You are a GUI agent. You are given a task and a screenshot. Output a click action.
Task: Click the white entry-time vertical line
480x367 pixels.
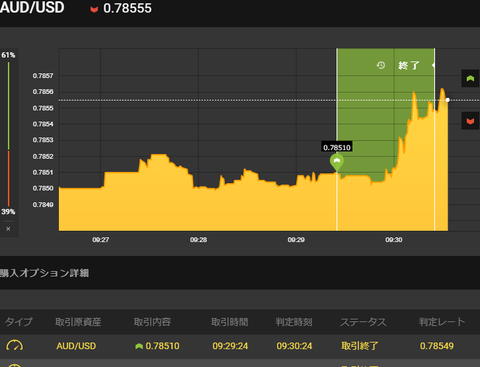click(x=337, y=201)
